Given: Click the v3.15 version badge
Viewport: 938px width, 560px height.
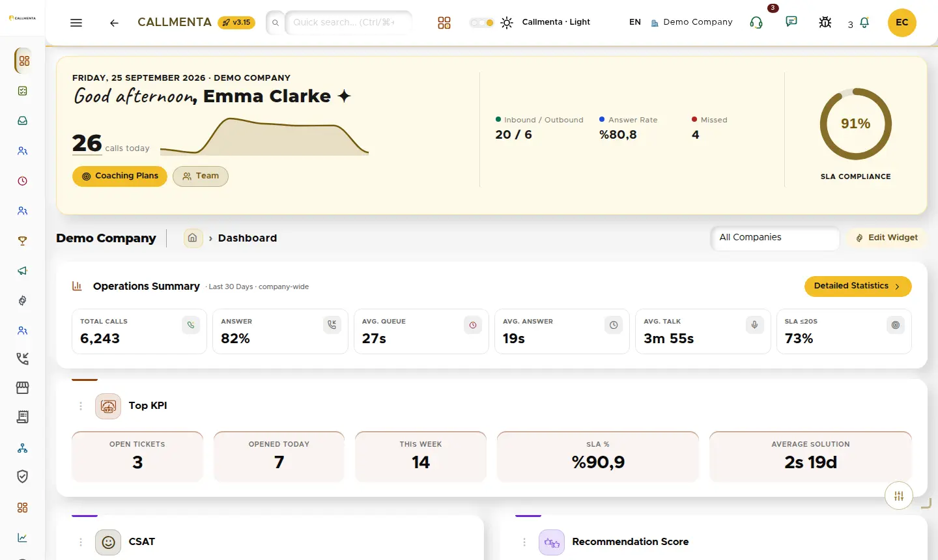Looking at the screenshot, I should click(236, 23).
